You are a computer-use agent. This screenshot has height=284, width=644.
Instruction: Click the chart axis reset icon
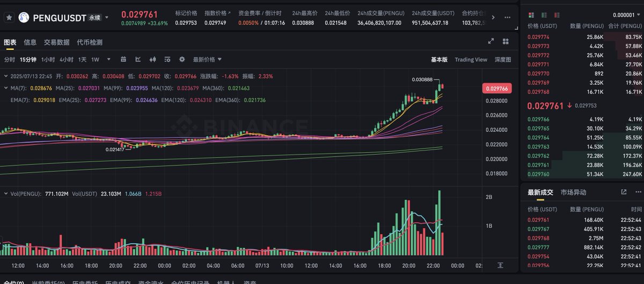pos(500,265)
